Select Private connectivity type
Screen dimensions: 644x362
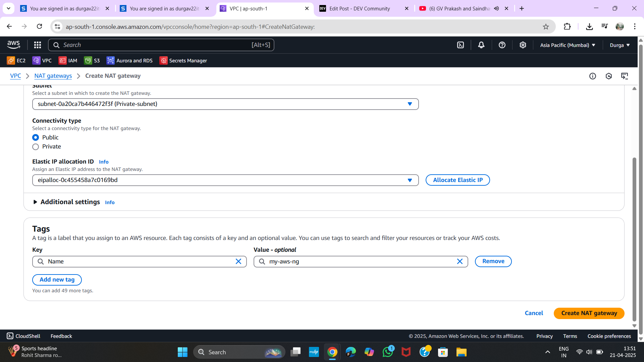[36, 147]
